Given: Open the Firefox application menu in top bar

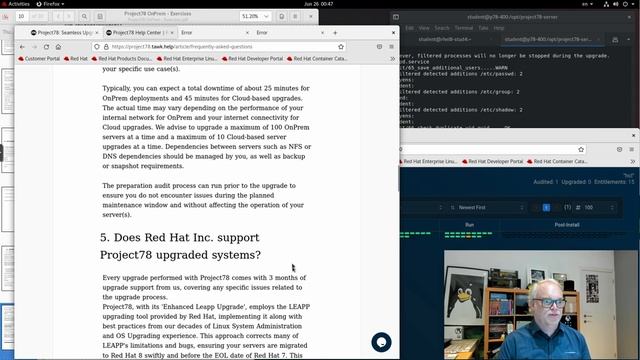Looking at the screenshot, I should click(51, 4).
